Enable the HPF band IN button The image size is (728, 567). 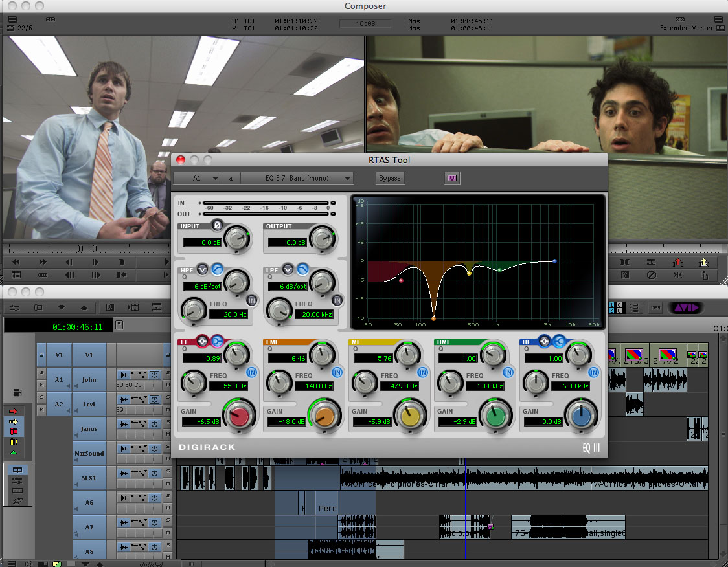coord(251,300)
